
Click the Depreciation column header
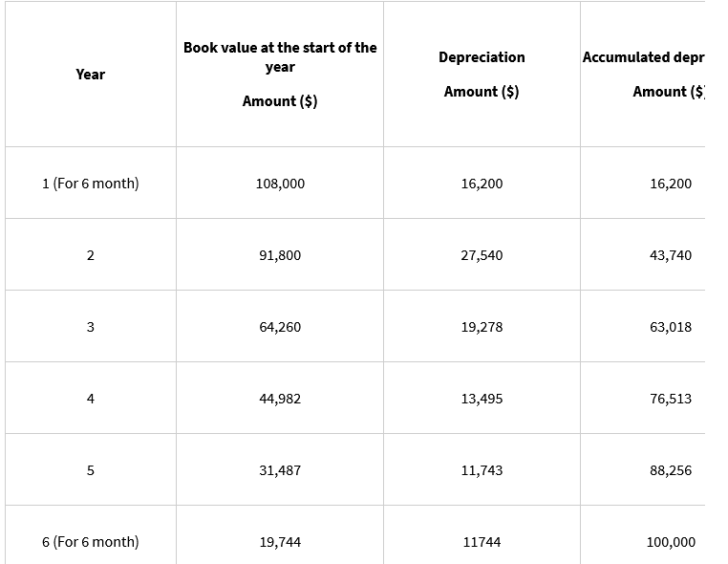(x=482, y=74)
